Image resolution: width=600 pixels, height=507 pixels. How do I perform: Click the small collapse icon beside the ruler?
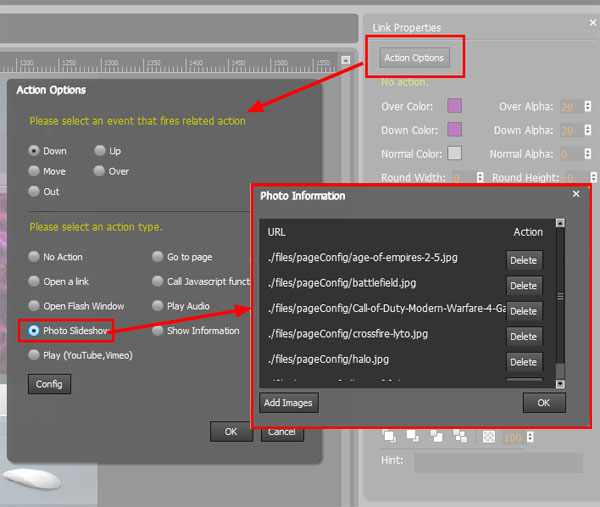coord(346,60)
